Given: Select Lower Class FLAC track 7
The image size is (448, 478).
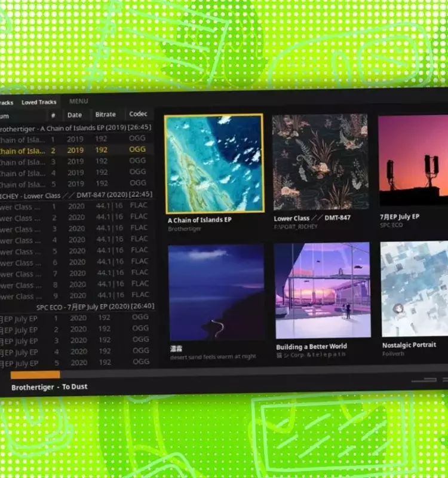Looking at the screenshot, I should [x=77, y=273].
